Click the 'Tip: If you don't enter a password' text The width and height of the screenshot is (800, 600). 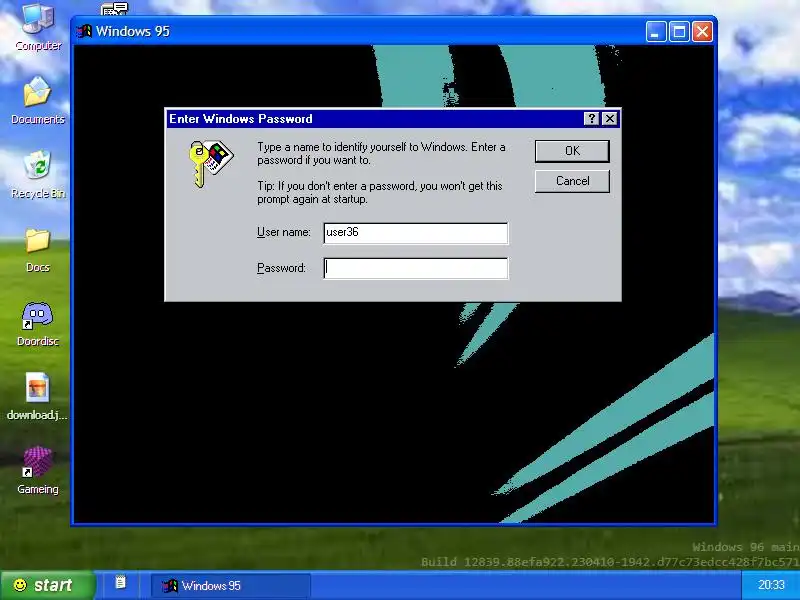[380, 192]
